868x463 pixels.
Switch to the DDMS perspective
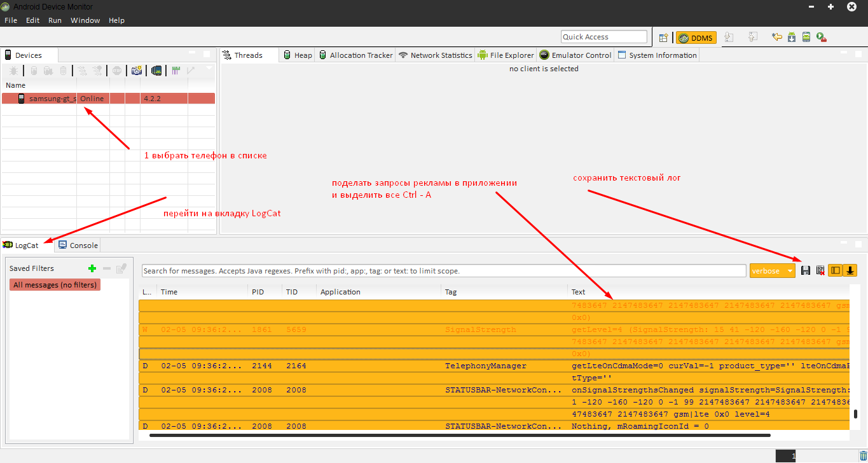[696, 38]
